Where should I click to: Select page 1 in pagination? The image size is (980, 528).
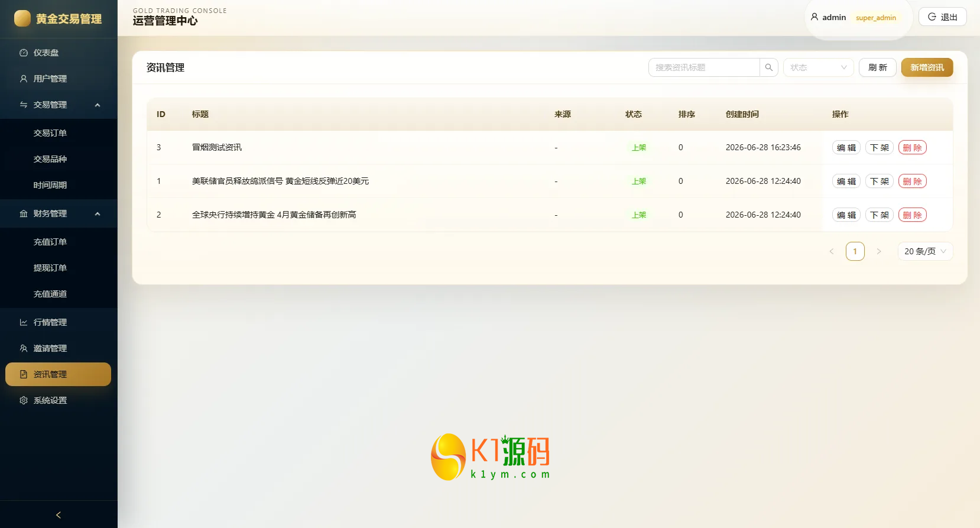click(855, 251)
